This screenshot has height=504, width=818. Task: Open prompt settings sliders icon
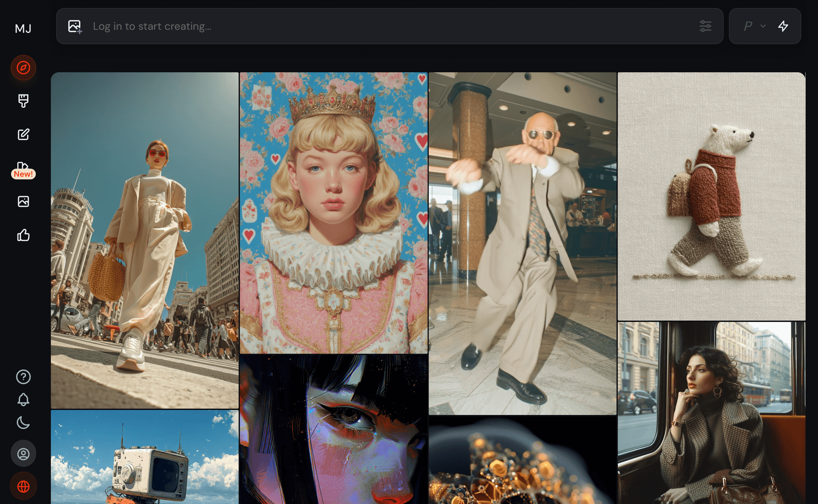point(706,26)
